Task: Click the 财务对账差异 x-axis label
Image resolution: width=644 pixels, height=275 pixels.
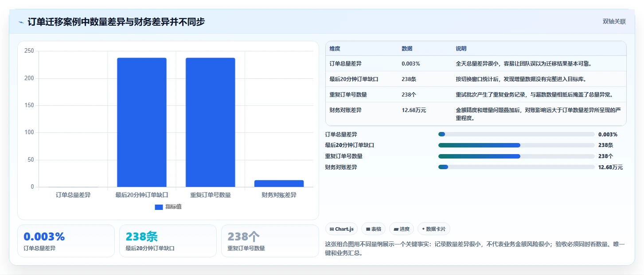Action: pyautogui.click(x=279, y=195)
